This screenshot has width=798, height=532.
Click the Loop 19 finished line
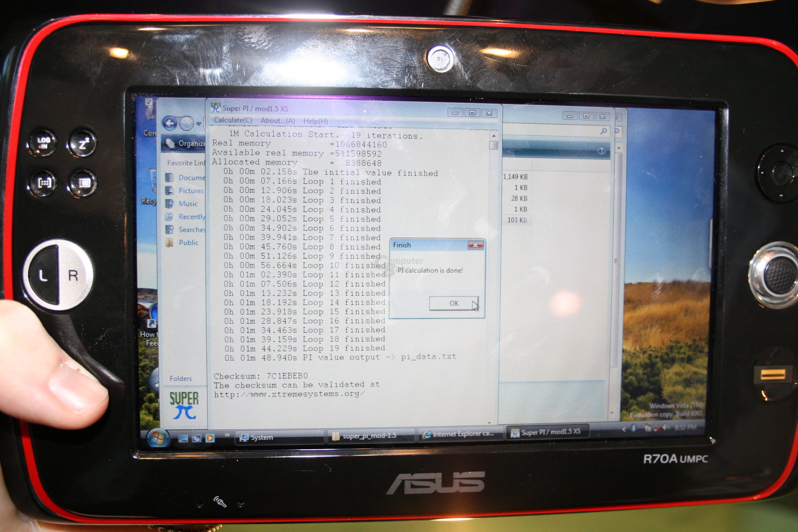pos(304,348)
